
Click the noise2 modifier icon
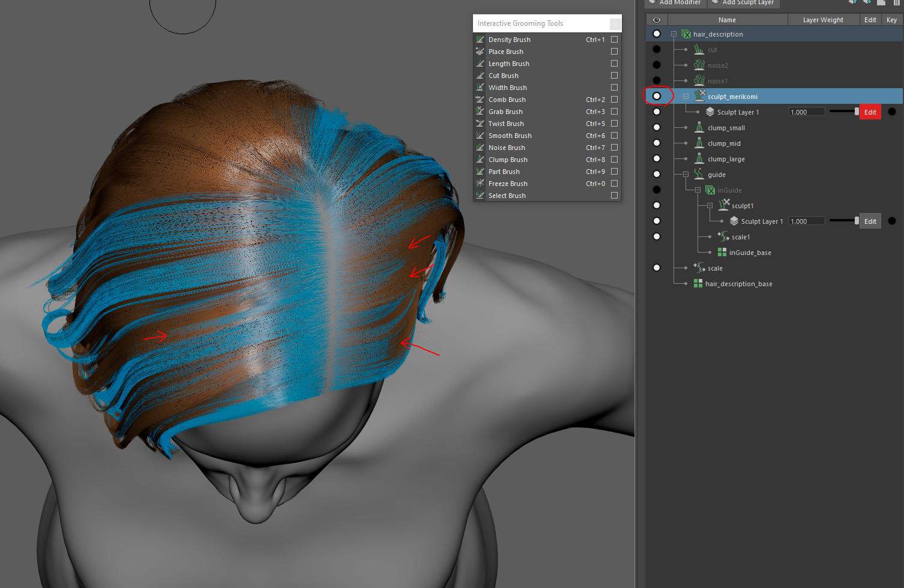click(699, 65)
